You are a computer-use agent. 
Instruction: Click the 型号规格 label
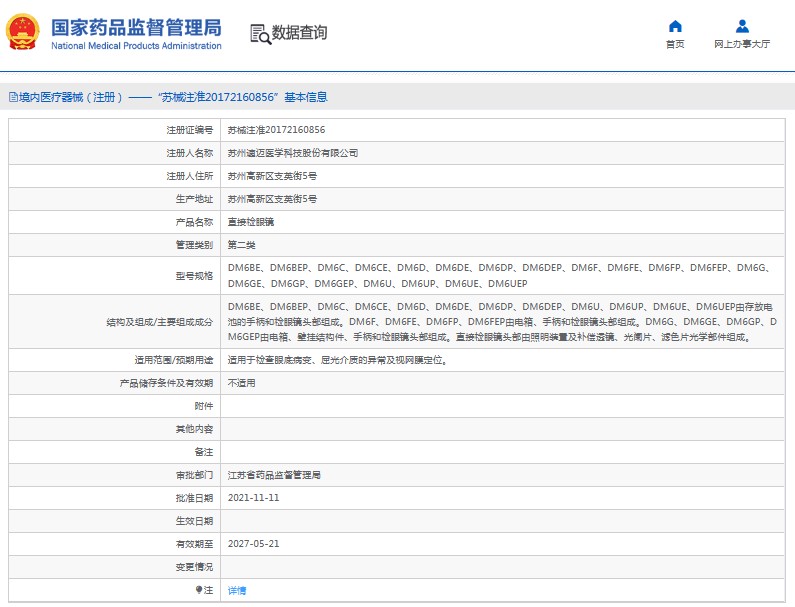(x=194, y=275)
